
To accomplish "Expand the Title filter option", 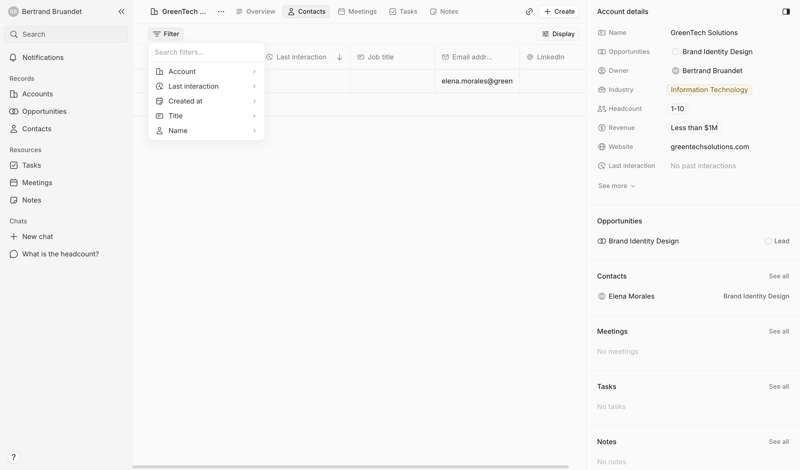I will coord(207,116).
